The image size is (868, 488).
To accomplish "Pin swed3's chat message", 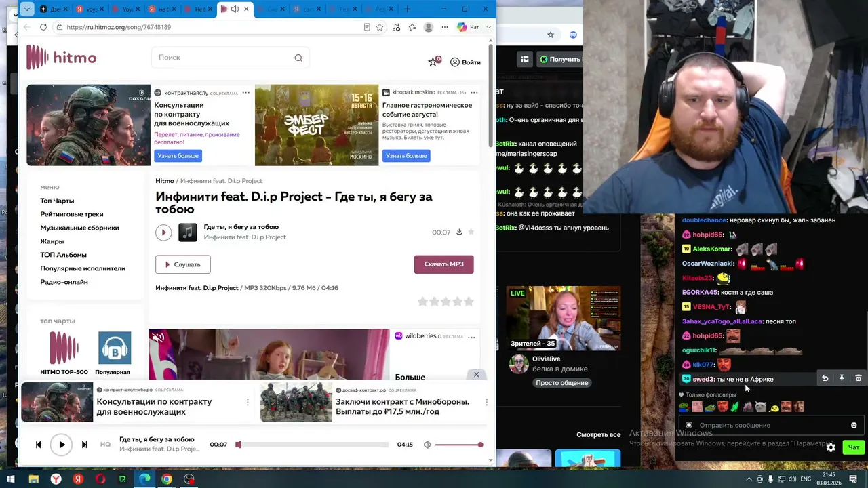I will click(842, 378).
